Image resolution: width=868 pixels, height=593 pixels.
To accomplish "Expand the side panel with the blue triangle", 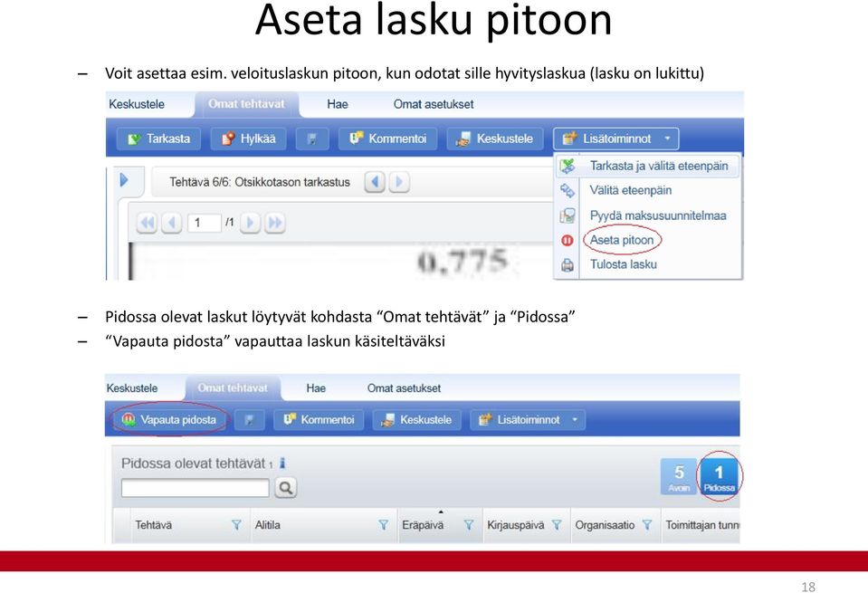I will tap(124, 180).
